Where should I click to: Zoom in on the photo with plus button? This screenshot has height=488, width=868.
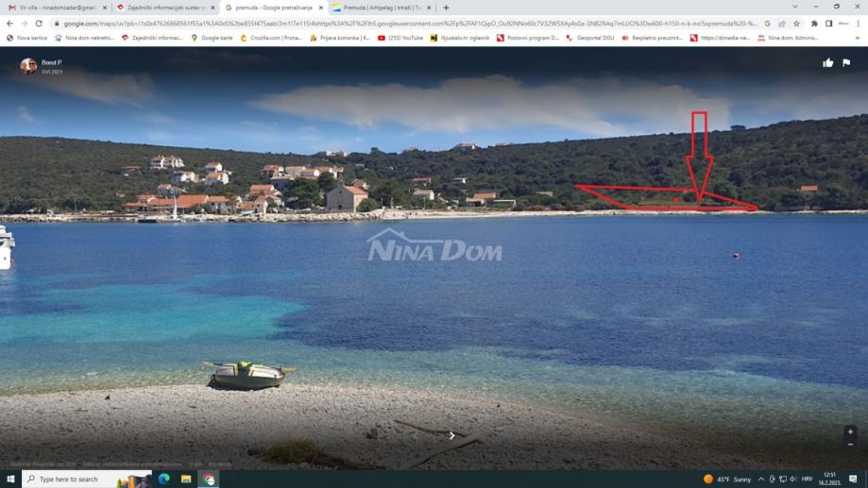(850, 431)
